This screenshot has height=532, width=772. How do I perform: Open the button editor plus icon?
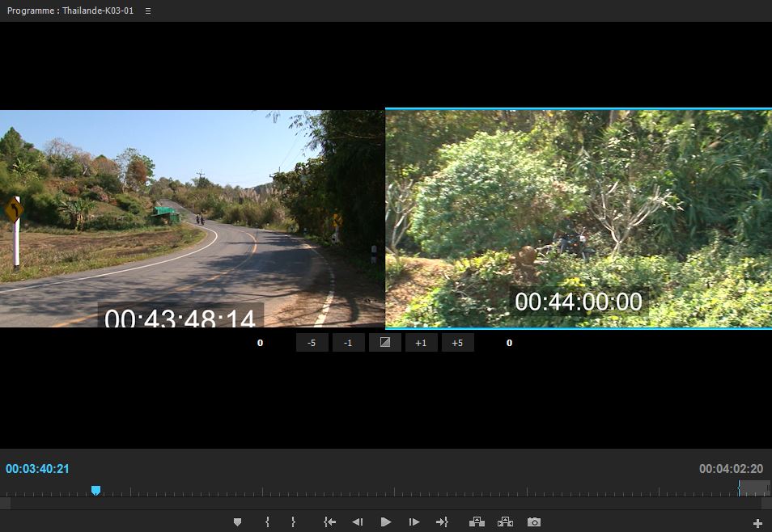pos(757,523)
